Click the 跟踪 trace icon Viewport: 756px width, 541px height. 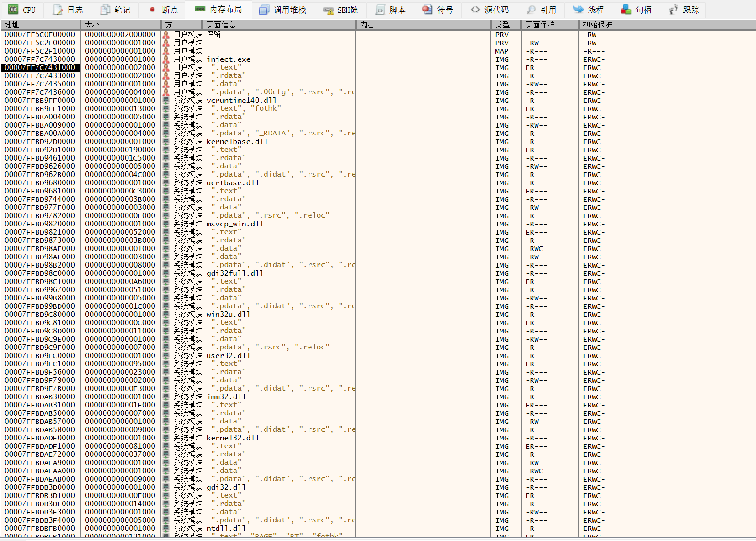pos(673,10)
